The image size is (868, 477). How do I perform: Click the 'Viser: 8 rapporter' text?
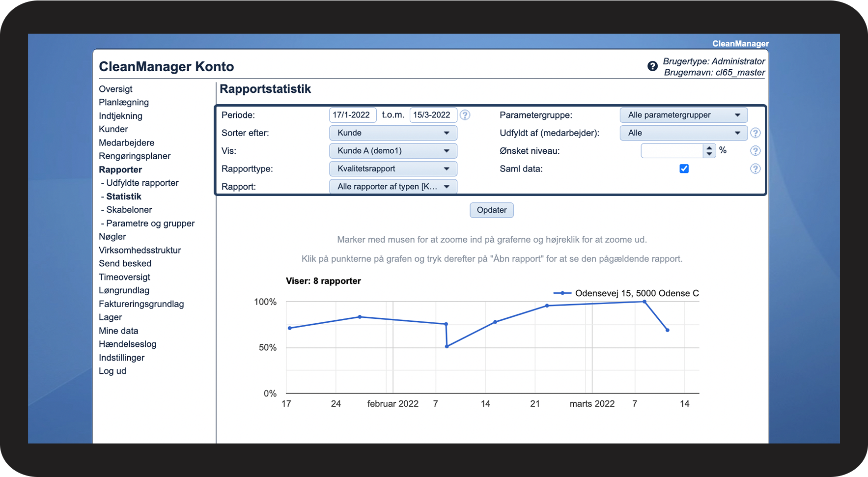coord(323,281)
